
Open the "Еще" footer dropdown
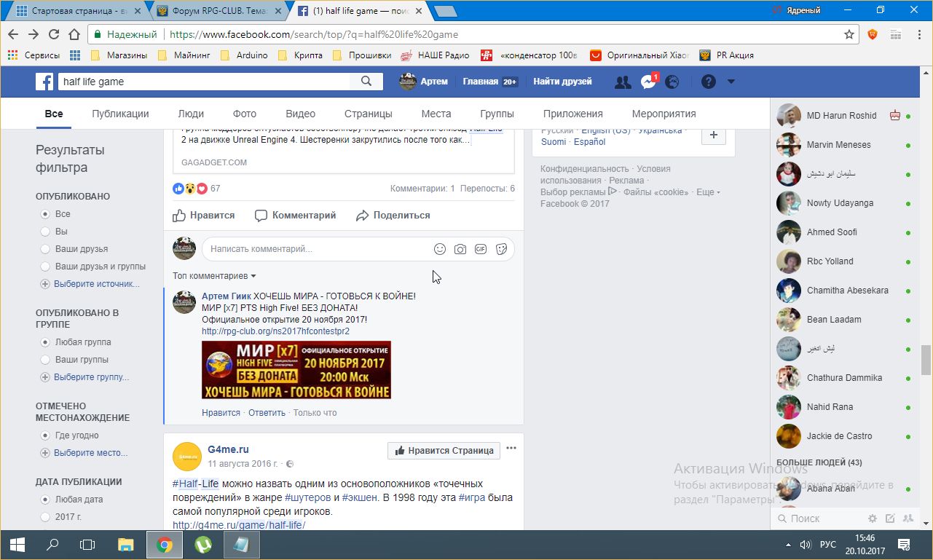708,192
